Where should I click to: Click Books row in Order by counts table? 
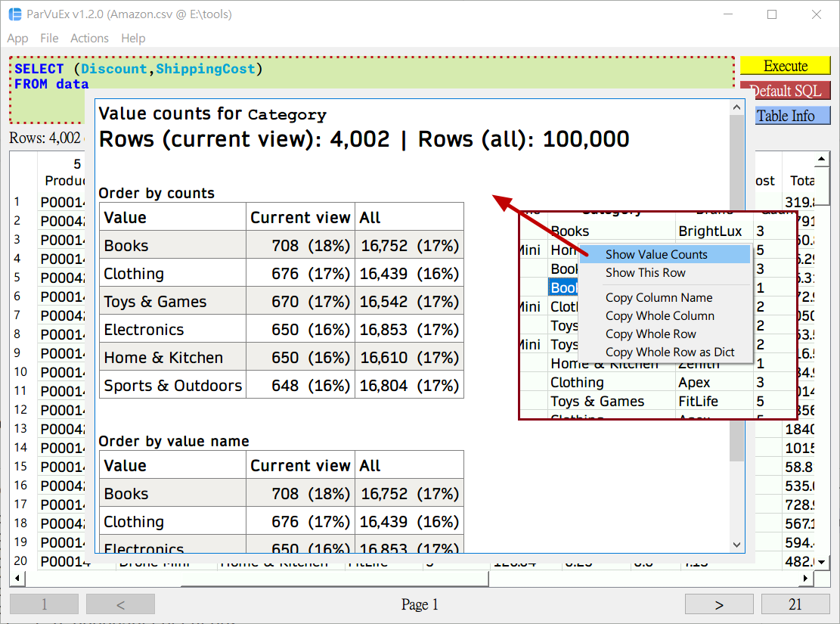(x=281, y=246)
